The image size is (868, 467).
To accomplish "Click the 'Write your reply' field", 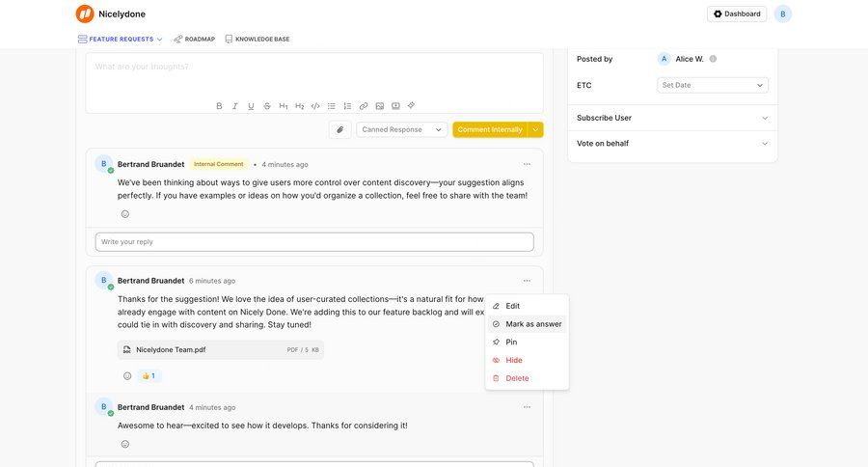I will 314,242.
